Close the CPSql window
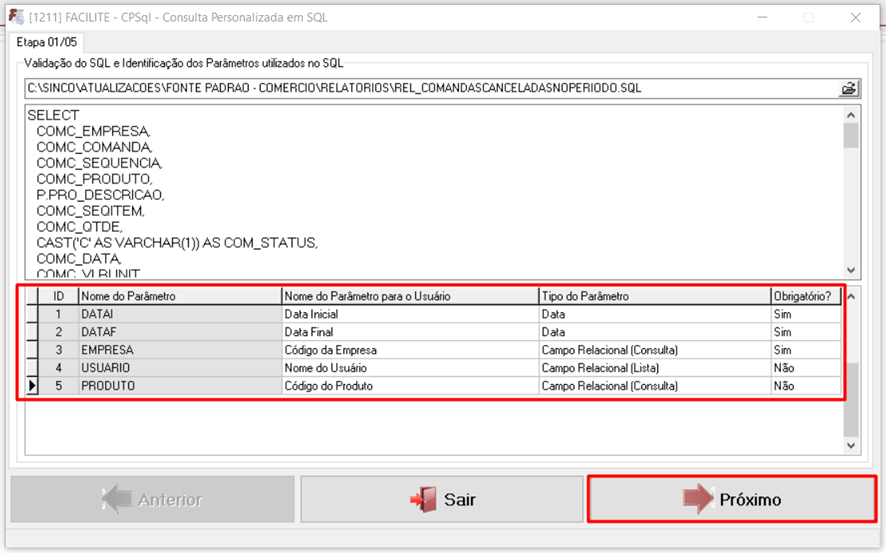886x553 pixels. coord(855,18)
